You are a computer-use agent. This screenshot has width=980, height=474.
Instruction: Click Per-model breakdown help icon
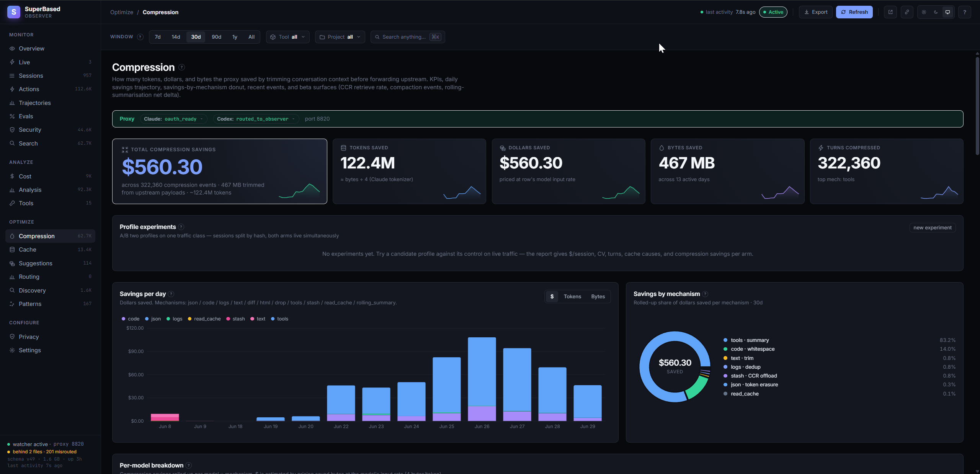189,466
